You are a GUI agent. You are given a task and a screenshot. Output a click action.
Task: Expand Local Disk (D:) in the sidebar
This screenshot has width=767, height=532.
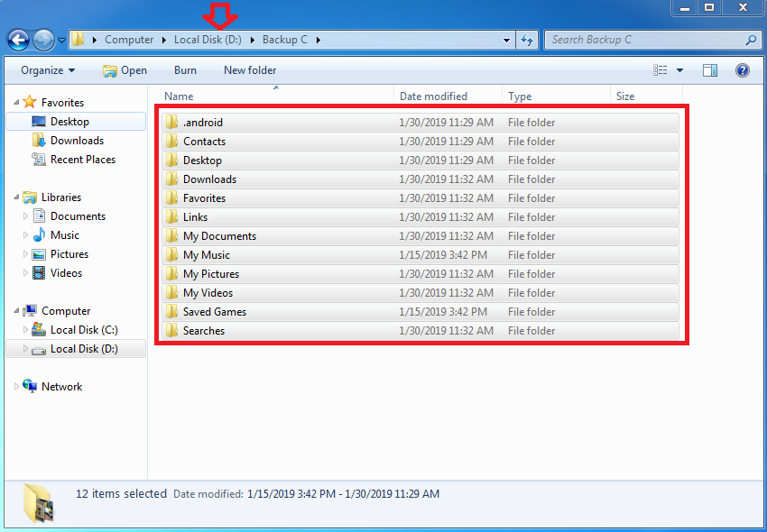[25, 349]
